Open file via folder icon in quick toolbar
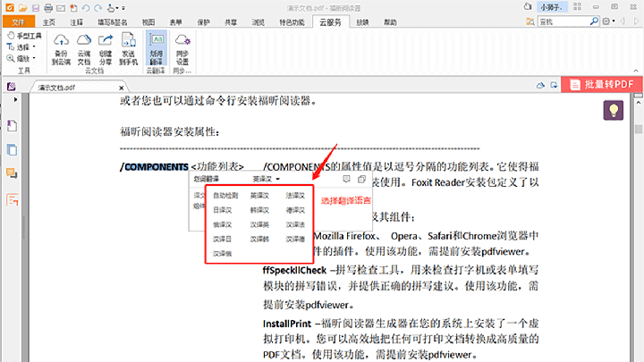The width and height of the screenshot is (644, 362). [22, 8]
